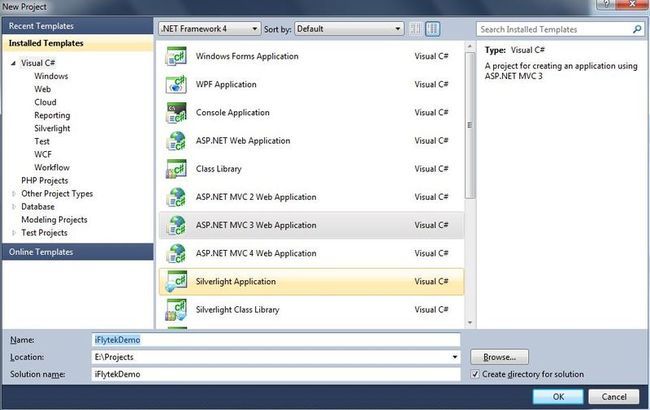The image size is (650, 410).
Task: Select the Console Application template name
Action: pos(233,112)
